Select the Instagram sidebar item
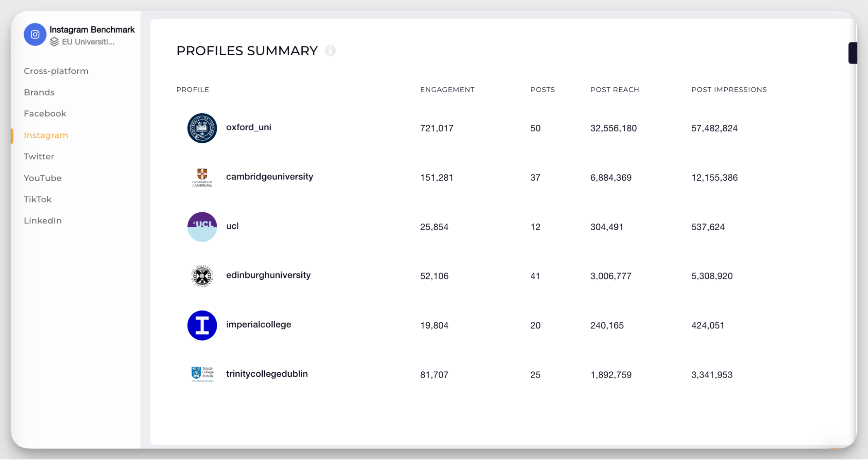Image resolution: width=868 pixels, height=460 pixels. (46, 135)
